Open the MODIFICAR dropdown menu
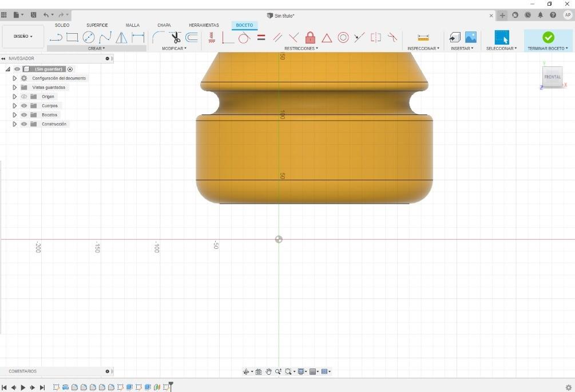Image resolution: width=575 pixels, height=392 pixels. [174, 49]
